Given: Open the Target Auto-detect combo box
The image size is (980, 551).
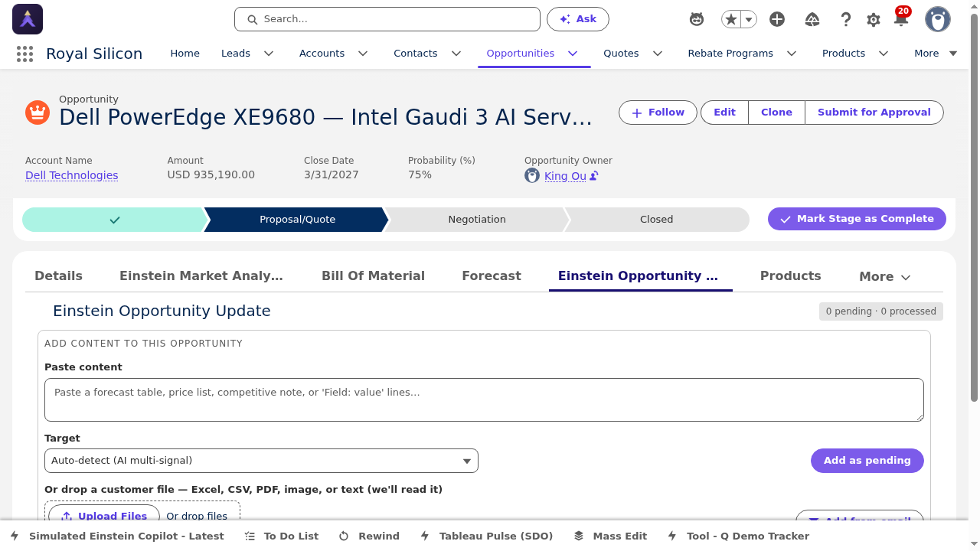Looking at the screenshot, I should click(261, 461).
